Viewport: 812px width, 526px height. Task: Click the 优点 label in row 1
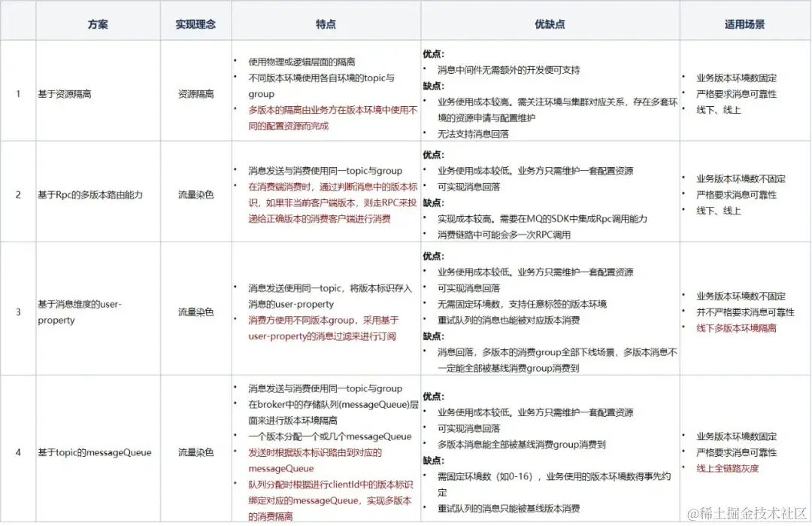coord(434,52)
